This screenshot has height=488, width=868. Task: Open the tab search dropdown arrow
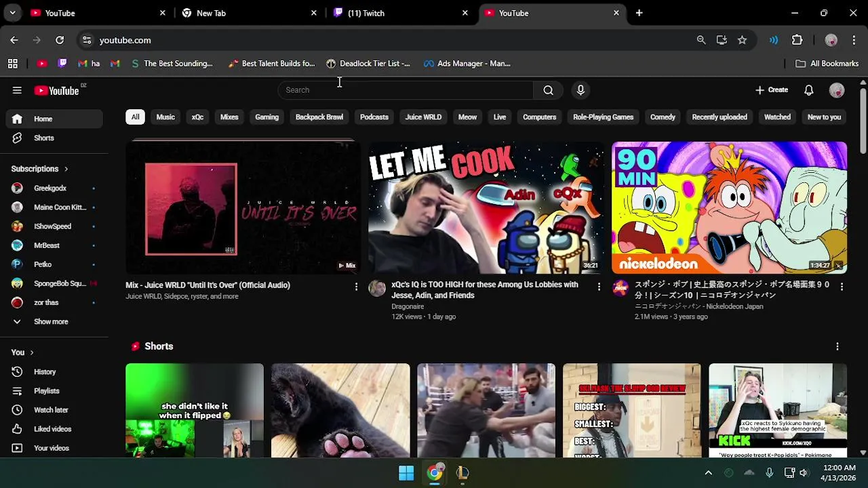(12, 13)
